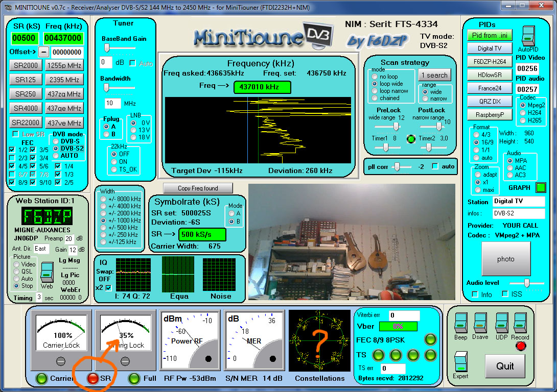Click the minus button under Carrier Lock meter

click(x=60, y=361)
